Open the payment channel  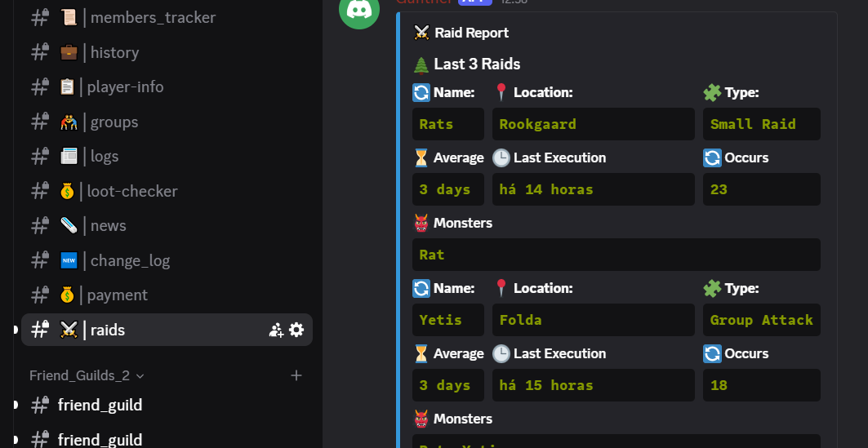pyautogui.click(x=118, y=295)
